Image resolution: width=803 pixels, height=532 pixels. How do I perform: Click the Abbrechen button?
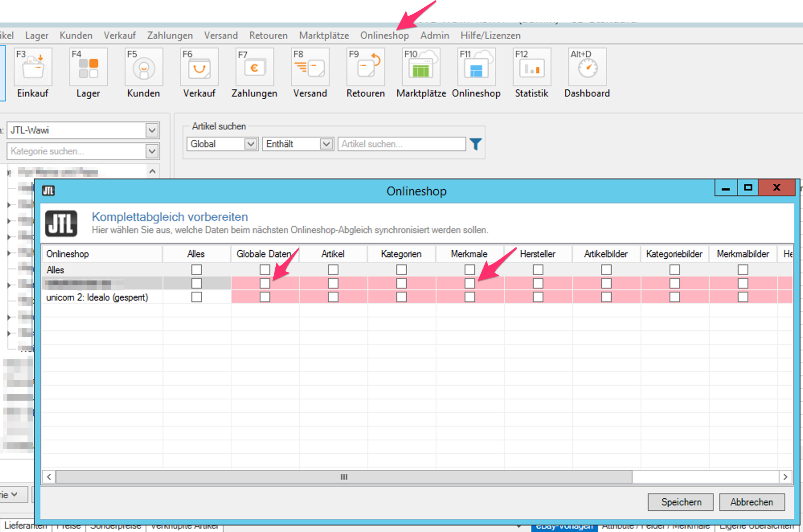tap(752, 502)
